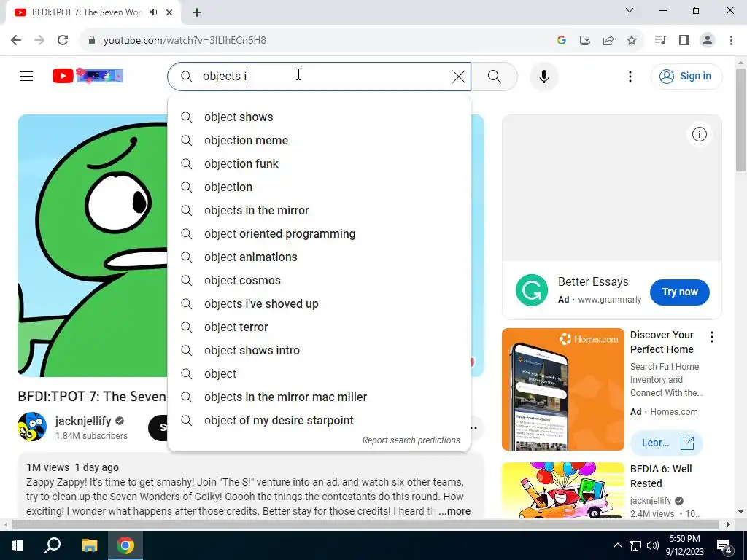Choose the standalone "object" suggestion
The width and height of the screenshot is (747, 560).
(320, 374)
